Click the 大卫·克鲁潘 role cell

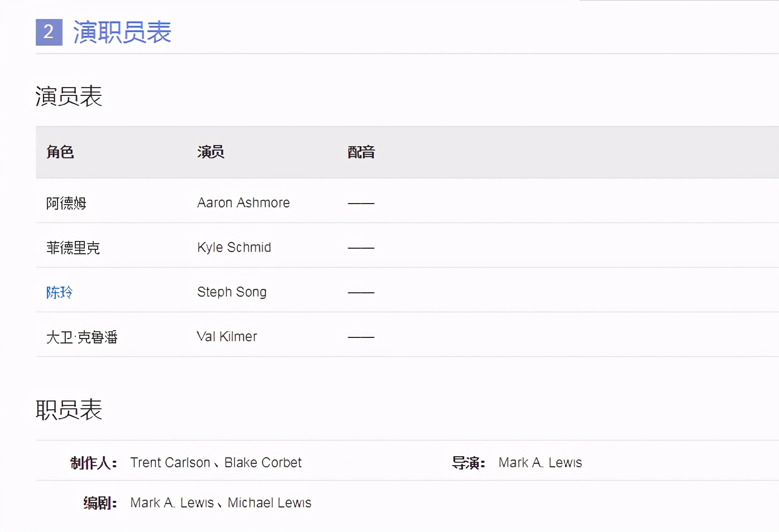point(82,337)
